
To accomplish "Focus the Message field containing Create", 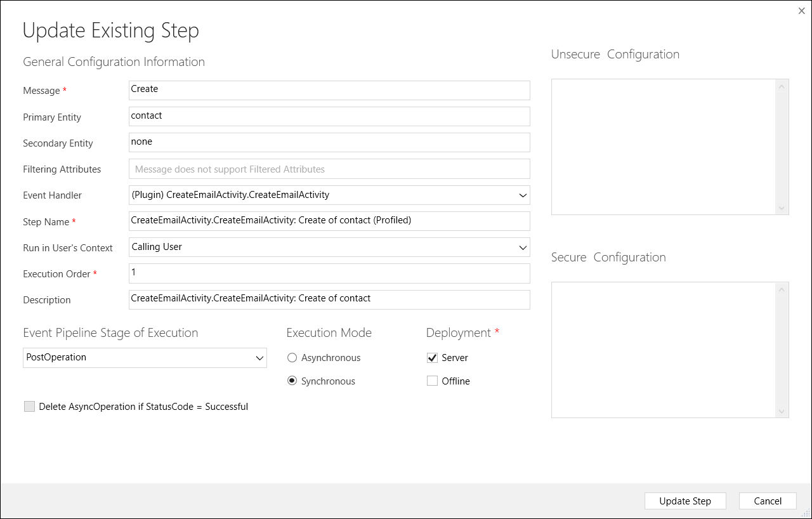I will click(x=329, y=90).
